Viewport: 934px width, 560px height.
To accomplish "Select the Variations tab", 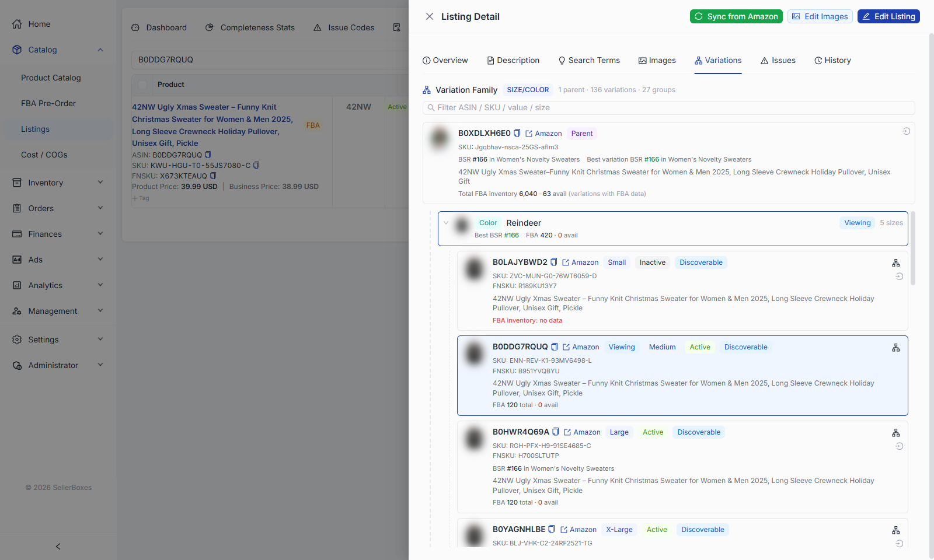I will [718, 60].
